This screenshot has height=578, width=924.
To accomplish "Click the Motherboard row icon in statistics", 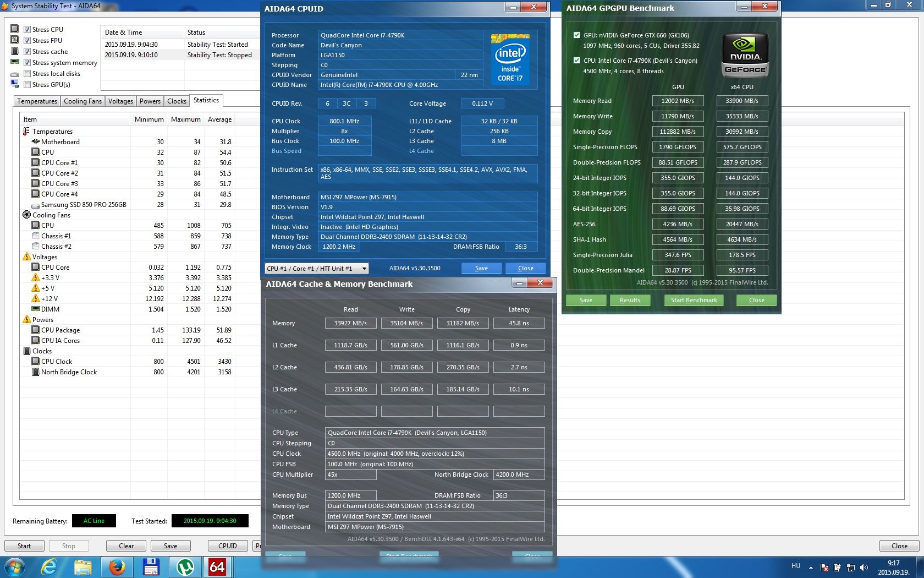I will [36, 141].
